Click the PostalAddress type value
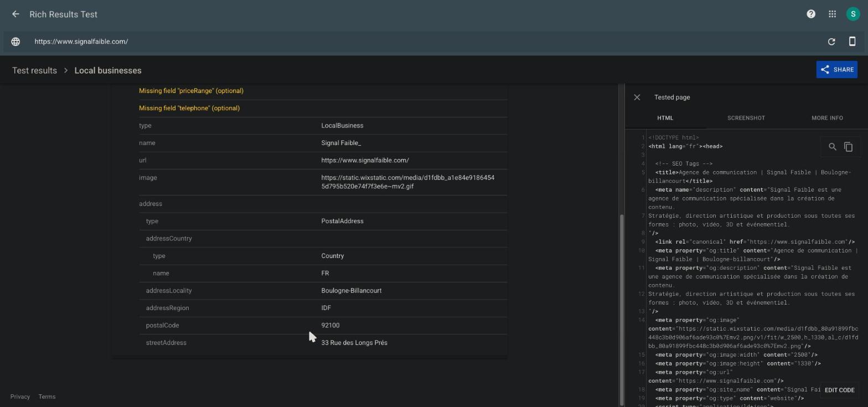Screen dimensions: 868x407 [x=342, y=221]
